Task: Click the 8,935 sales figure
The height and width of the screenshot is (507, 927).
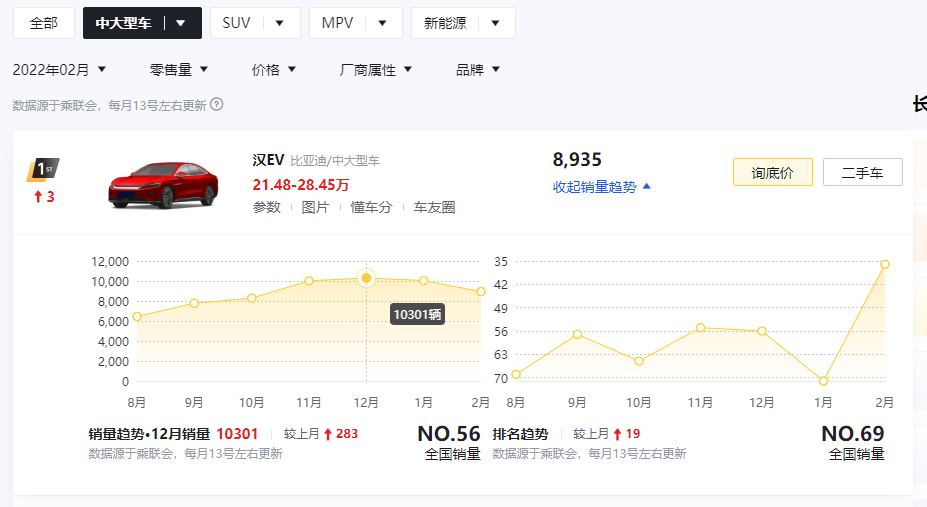Action: 577,160
